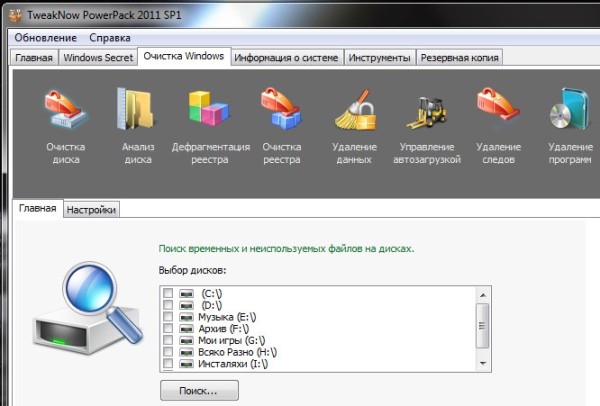
Task: Click the magnifier over hard drive illustration
Action: pyautogui.click(x=88, y=308)
